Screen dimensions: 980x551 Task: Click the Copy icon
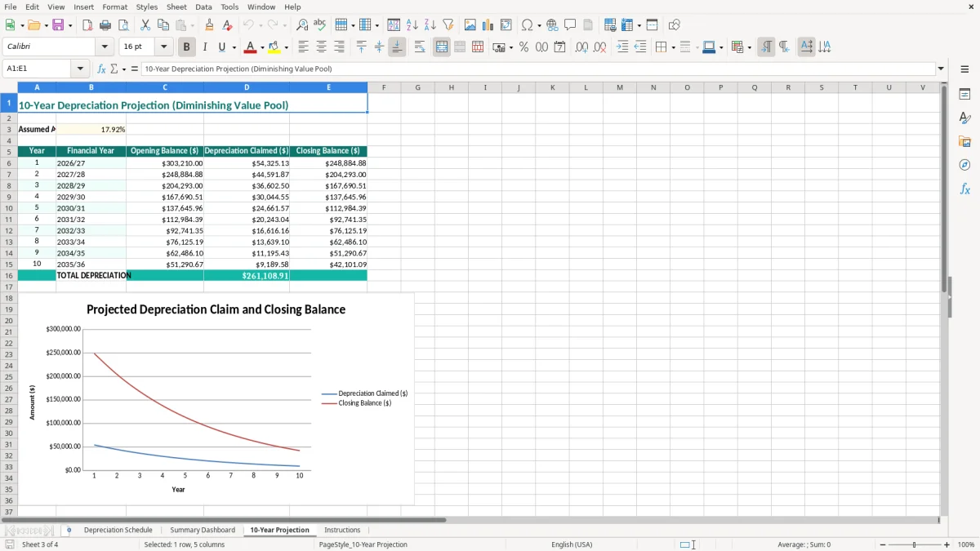pos(163,25)
